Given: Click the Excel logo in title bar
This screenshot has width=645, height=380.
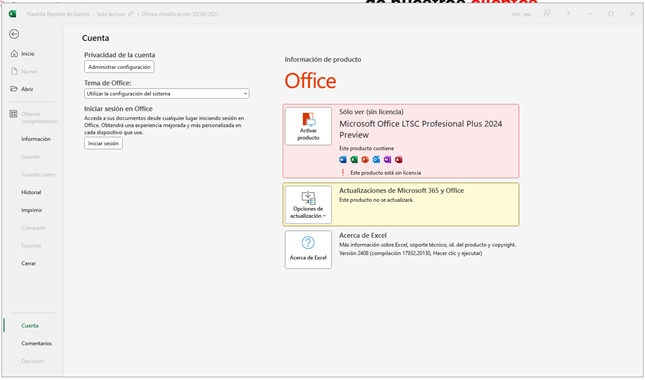Looking at the screenshot, I should pos(13,14).
